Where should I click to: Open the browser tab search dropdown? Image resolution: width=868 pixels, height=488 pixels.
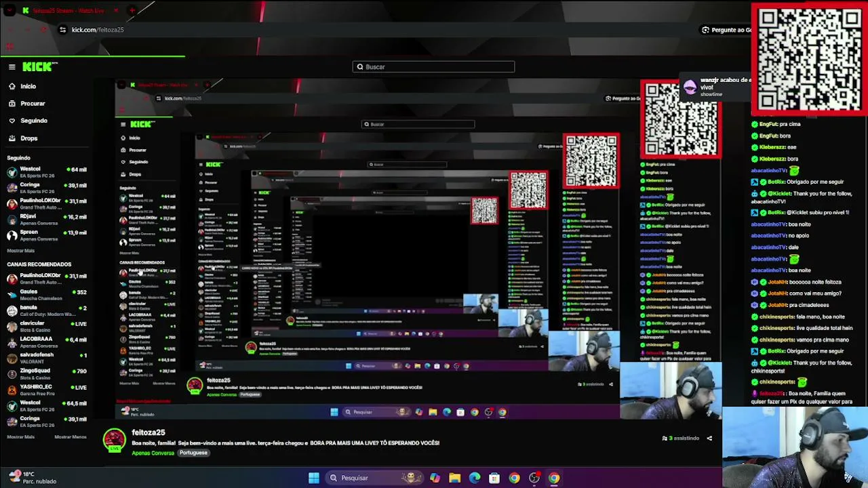pyautogui.click(x=9, y=10)
